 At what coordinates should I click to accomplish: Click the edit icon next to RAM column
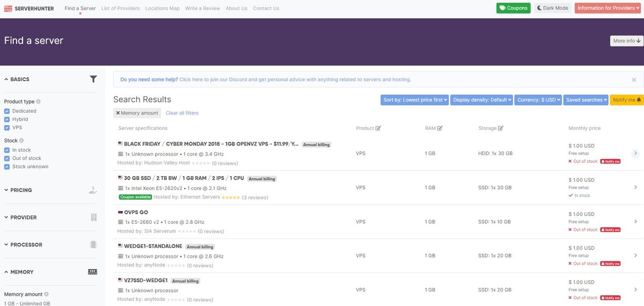click(440, 128)
